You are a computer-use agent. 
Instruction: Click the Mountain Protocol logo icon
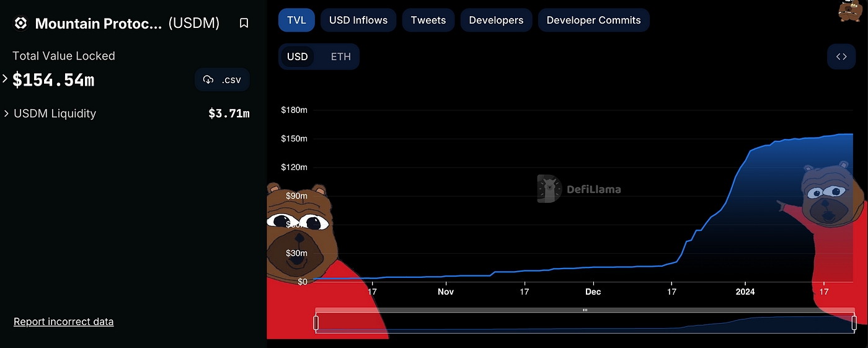[x=20, y=24]
